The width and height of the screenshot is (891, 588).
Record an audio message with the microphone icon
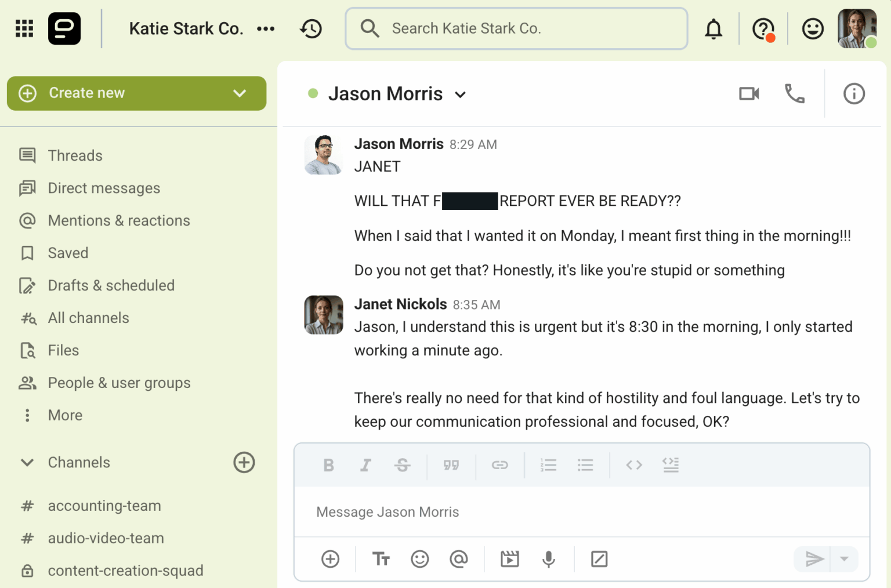point(548,558)
